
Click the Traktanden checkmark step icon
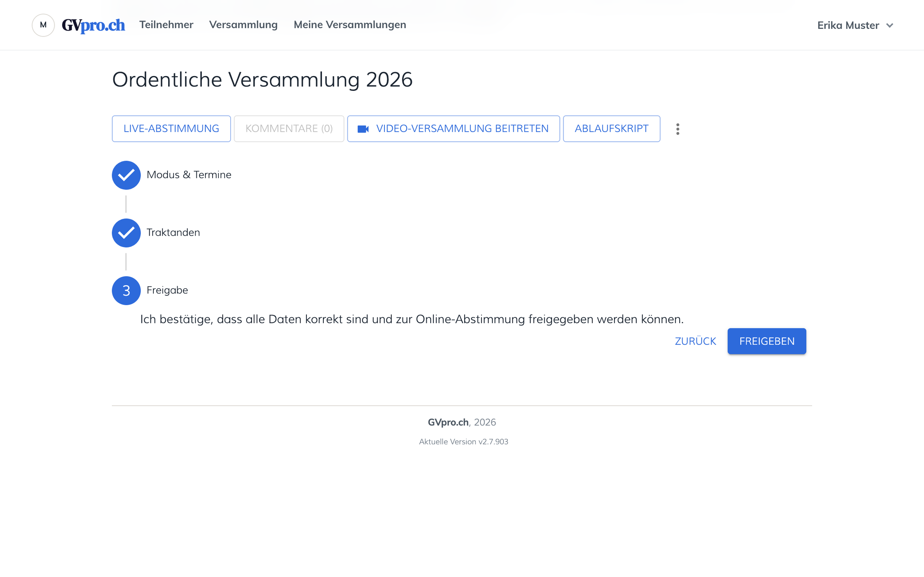(126, 233)
